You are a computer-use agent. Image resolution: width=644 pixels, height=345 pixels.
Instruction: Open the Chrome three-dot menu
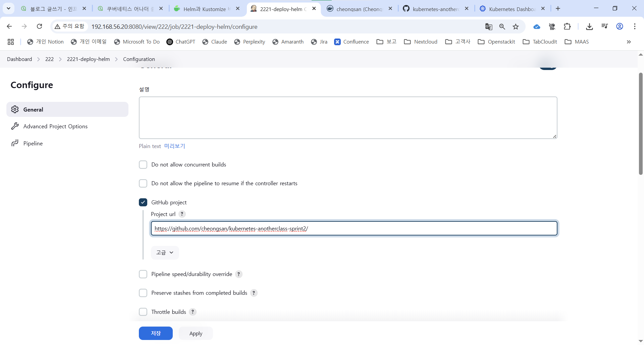[635, 26]
